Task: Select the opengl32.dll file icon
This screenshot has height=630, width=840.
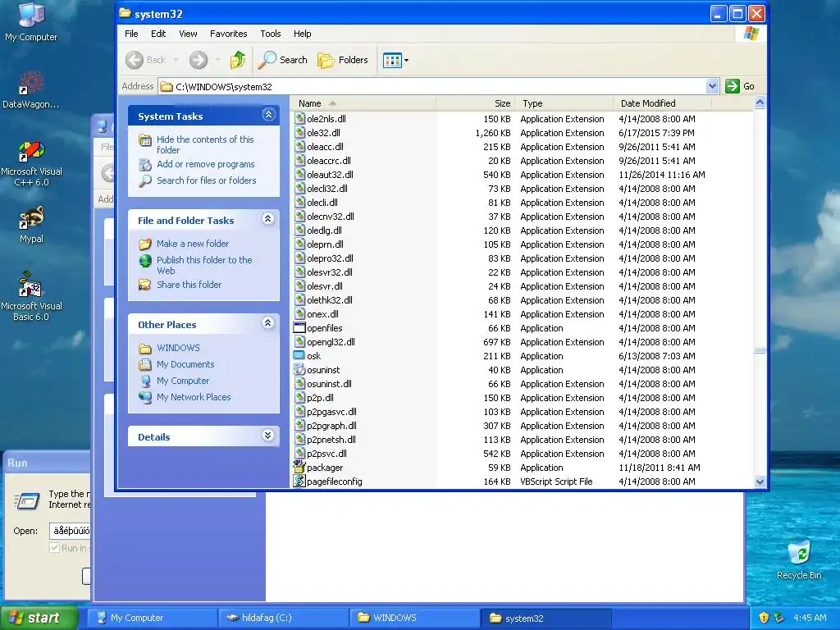Action: (299, 342)
